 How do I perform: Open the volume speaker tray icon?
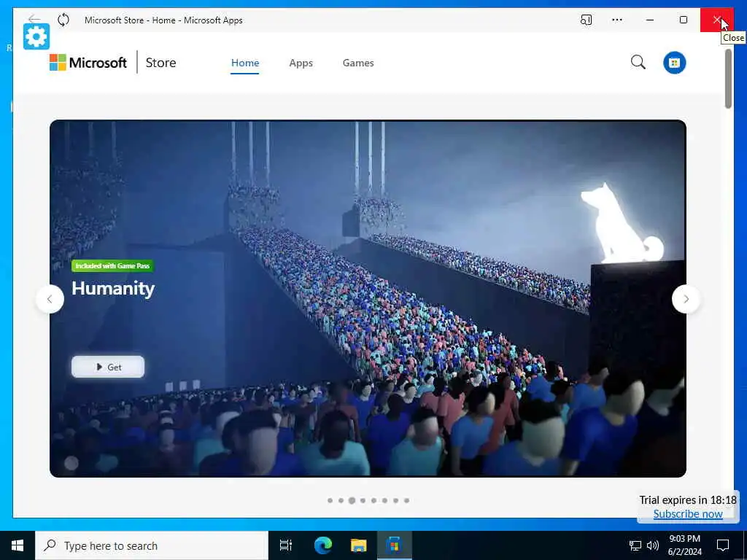pos(653,545)
